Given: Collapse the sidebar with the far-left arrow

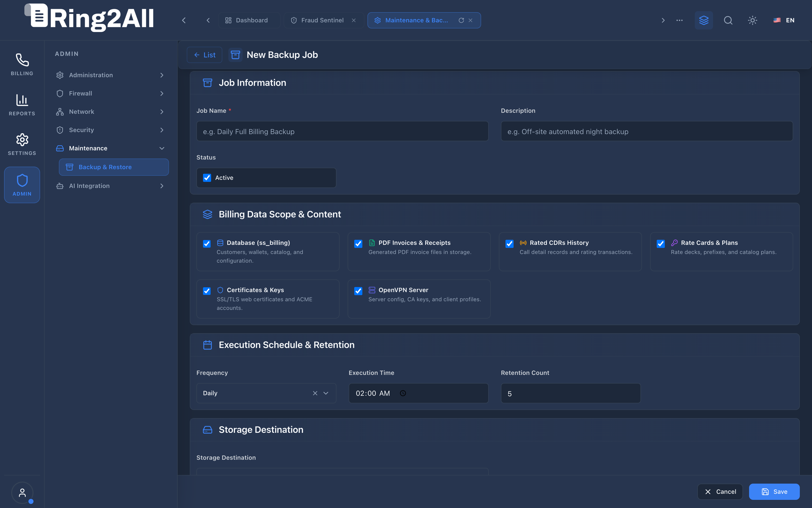Looking at the screenshot, I should coord(184,20).
